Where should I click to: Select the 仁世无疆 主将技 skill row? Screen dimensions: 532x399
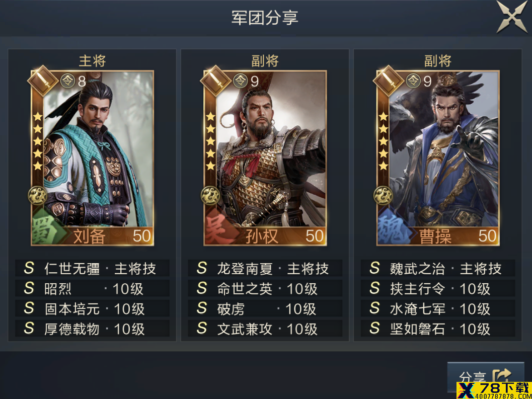[x=92, y=268]
